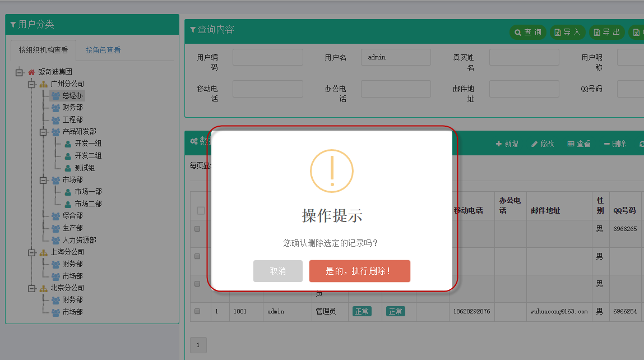This screenshot has width=644, height=360.
Task: Click the 用户名 input field containing admin
Action: [396, 57]
